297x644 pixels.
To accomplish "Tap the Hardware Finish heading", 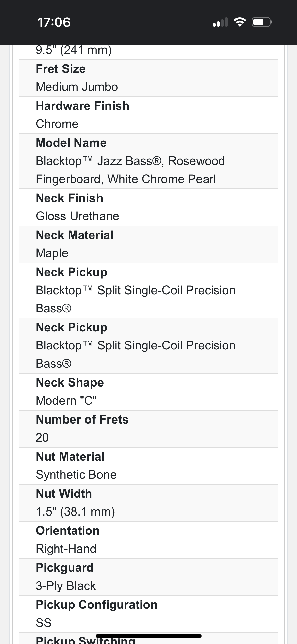I will pyautogui.click(x=82, y=106).
